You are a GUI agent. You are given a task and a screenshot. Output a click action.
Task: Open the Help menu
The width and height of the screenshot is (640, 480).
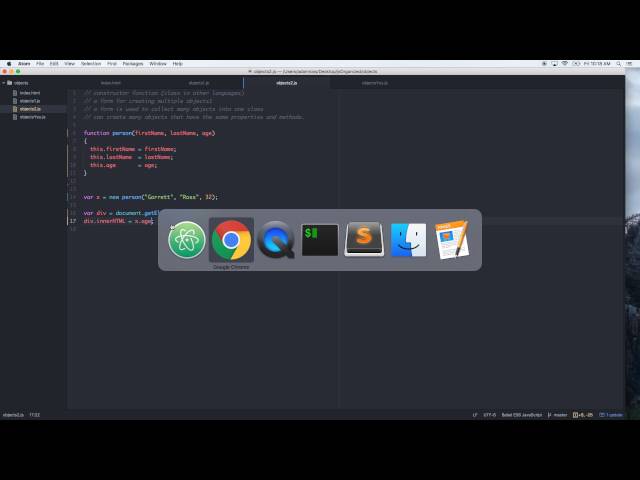click(x=178, y=64)
